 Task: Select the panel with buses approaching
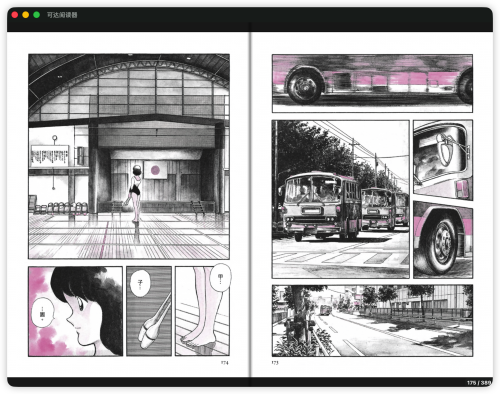pos(341,199)
